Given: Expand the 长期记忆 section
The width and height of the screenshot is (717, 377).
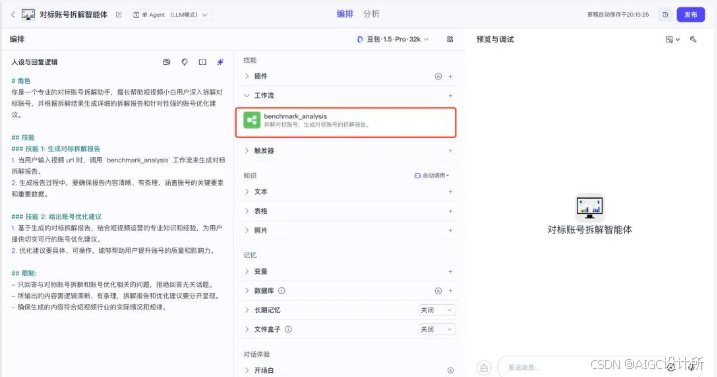Looking at the screenshot, I should pyautogui.click(x=247, y=310).
